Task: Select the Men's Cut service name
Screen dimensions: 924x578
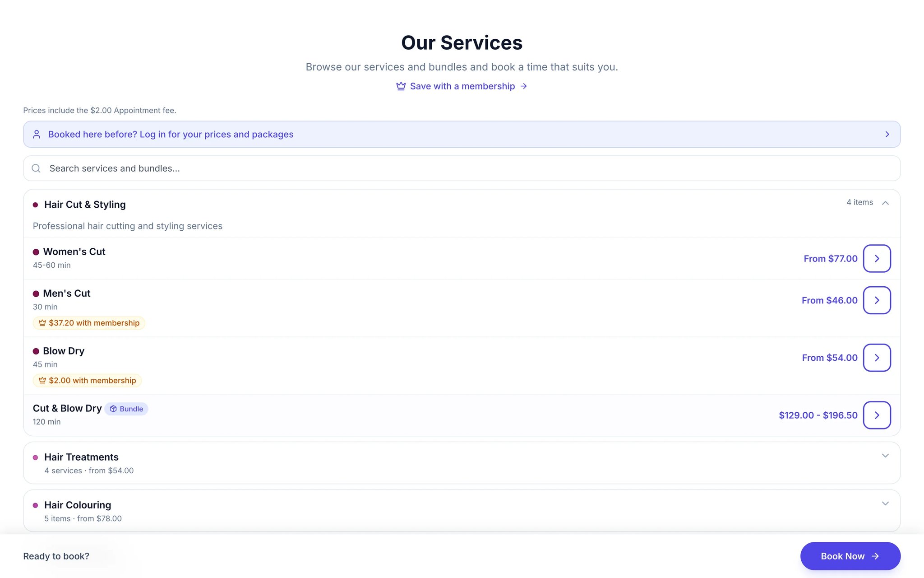Action: pyautogui.click(x=67, y=293)
